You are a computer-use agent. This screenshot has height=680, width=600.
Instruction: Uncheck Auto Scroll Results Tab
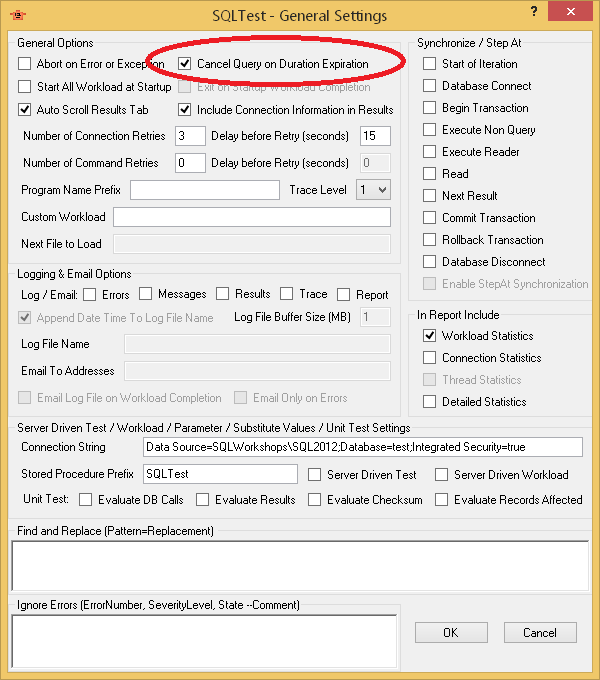click(x=25, y=110)
